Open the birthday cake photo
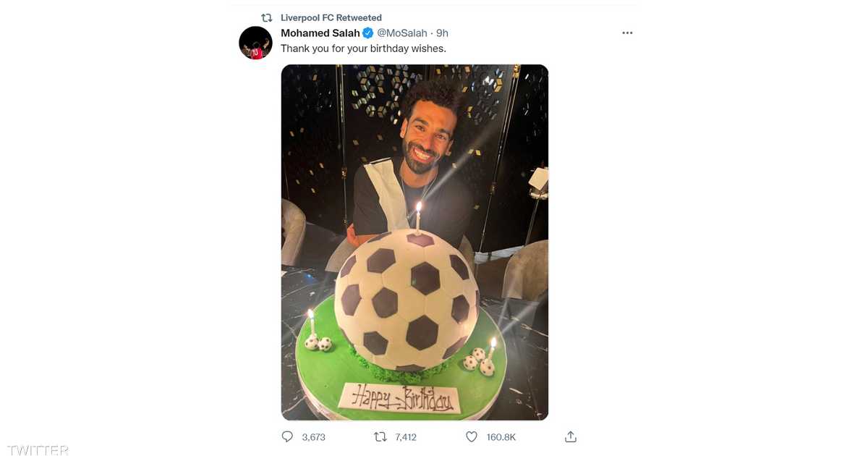868x456 pixels. (x=414, y=242)
